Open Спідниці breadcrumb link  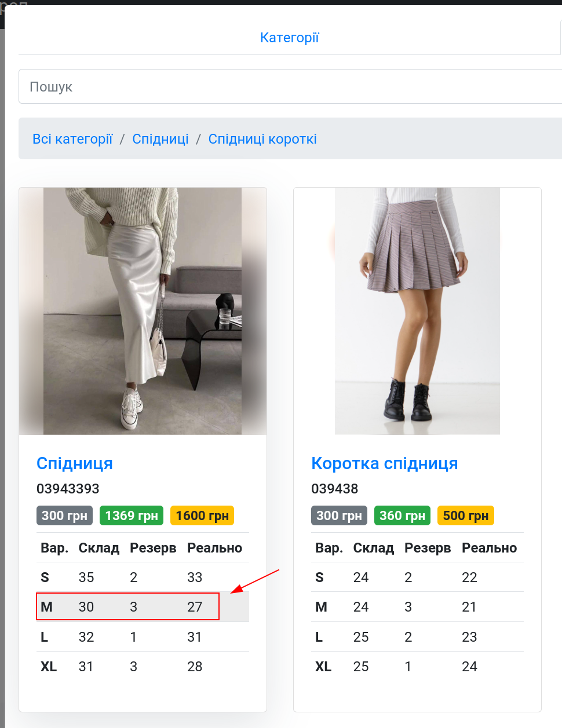click(x=160, y=139)
